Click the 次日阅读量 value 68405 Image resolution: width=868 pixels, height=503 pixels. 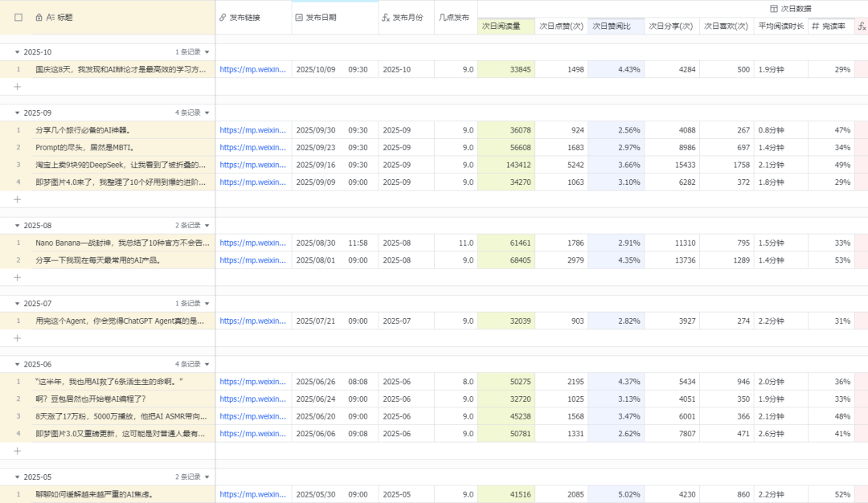tap(506, 260)
